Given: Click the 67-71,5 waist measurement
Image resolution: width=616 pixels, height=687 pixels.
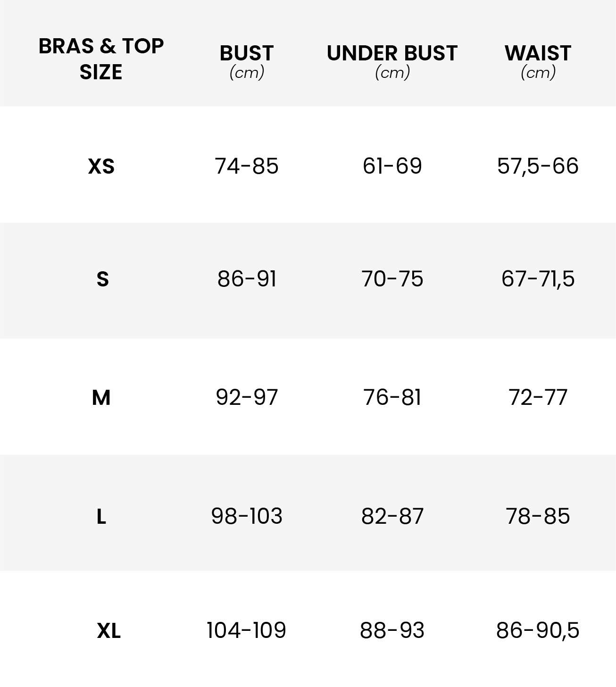Looking at the screenshot, I should pyautogui.click(x=538, y=279).
